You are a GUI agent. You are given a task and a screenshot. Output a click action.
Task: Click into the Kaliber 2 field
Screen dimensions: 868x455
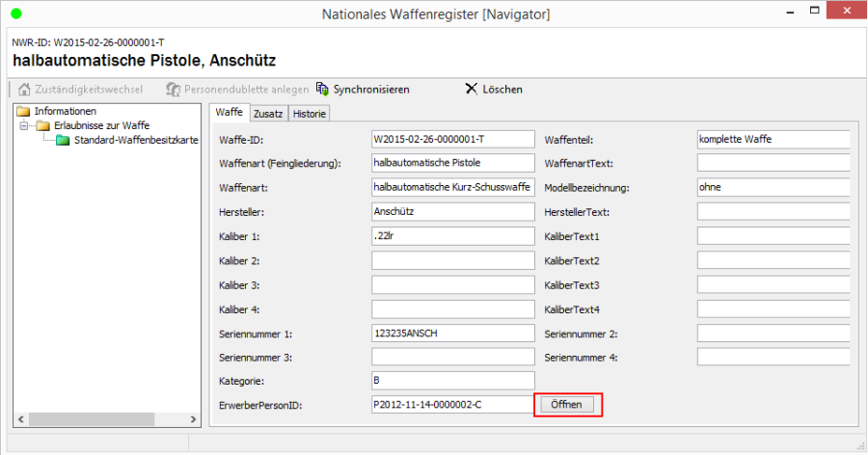point(452,260)
